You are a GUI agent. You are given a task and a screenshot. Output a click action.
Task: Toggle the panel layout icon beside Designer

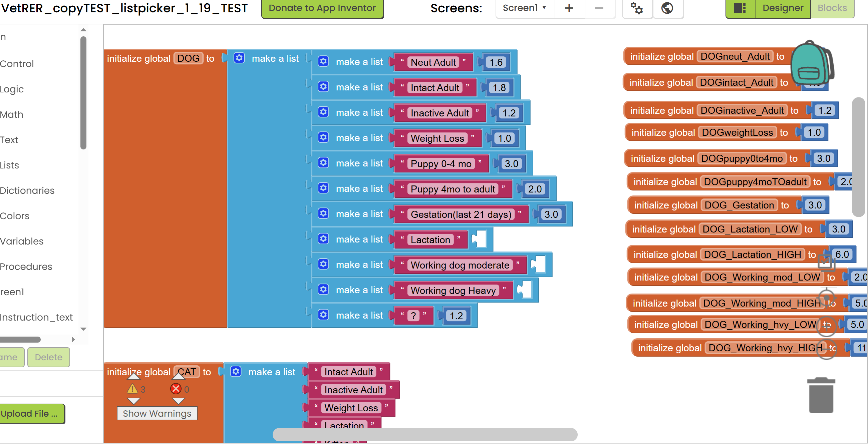click(x=740, y=8)
